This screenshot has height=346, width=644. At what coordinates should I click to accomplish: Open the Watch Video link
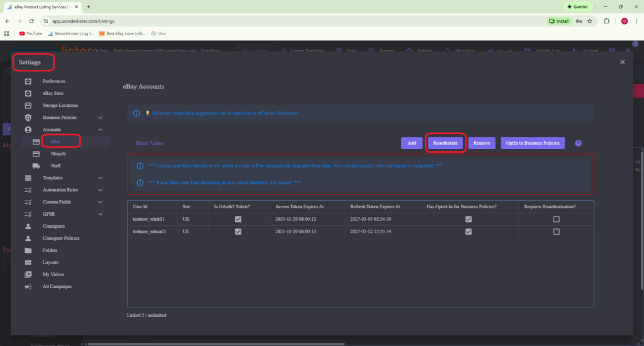149,143
